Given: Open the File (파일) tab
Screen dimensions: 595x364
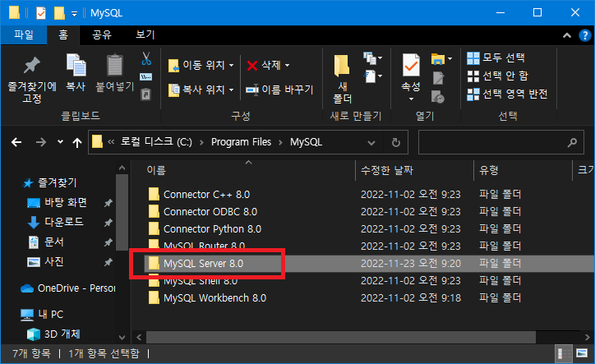Looking at the screenshot, I should click(24, 35).
